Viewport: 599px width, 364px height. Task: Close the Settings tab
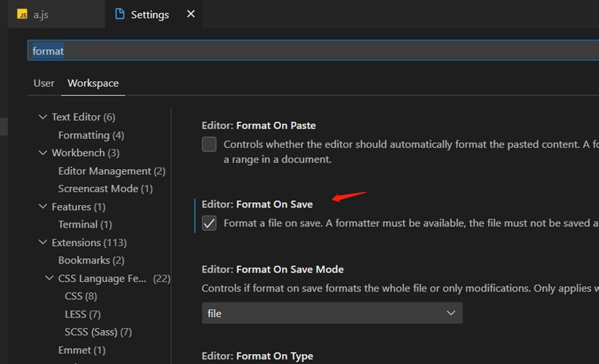[x=190, y=14]
